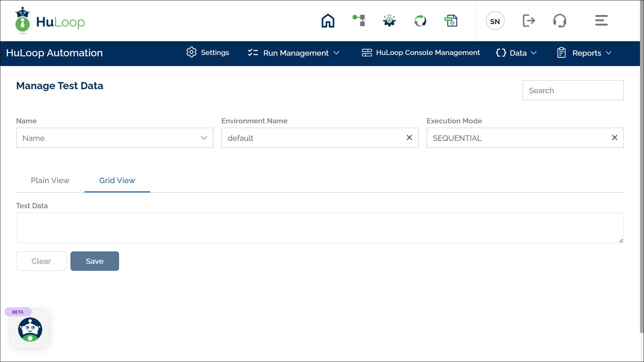Open support headset icon
644x362 pixels.
coord(559,21)
